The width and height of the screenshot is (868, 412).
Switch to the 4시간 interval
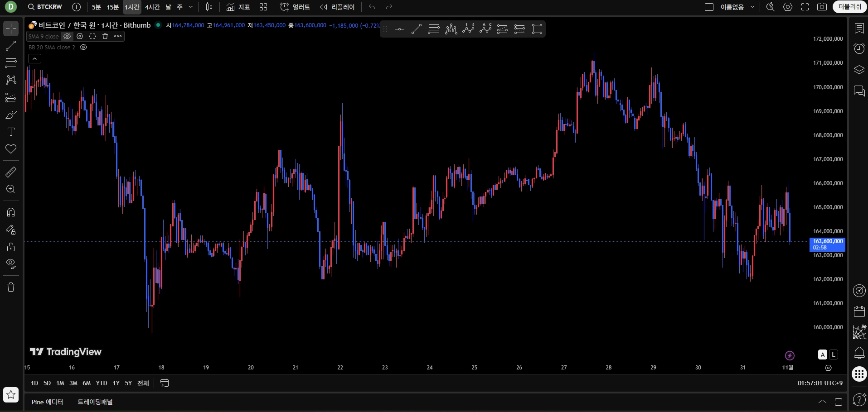[x=152, y=7]
